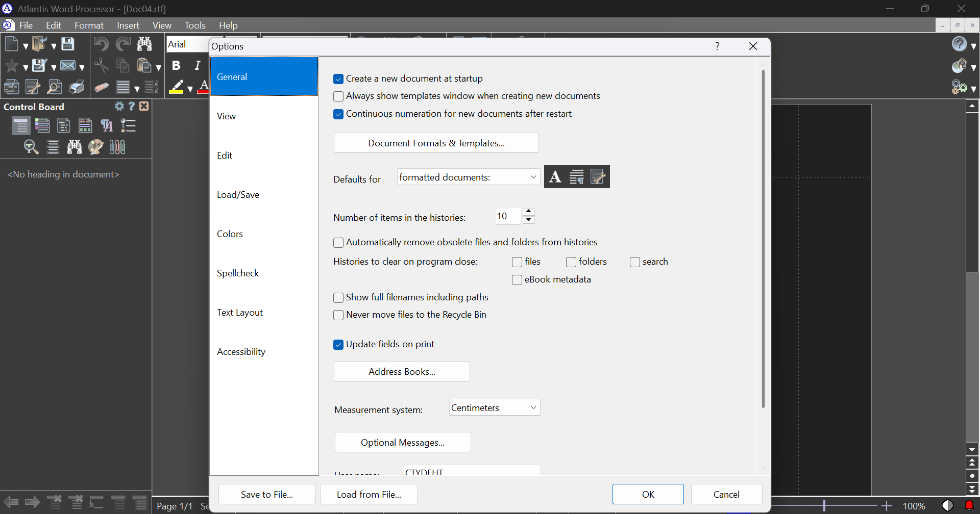Click the red bell icon in status bar

969,506
